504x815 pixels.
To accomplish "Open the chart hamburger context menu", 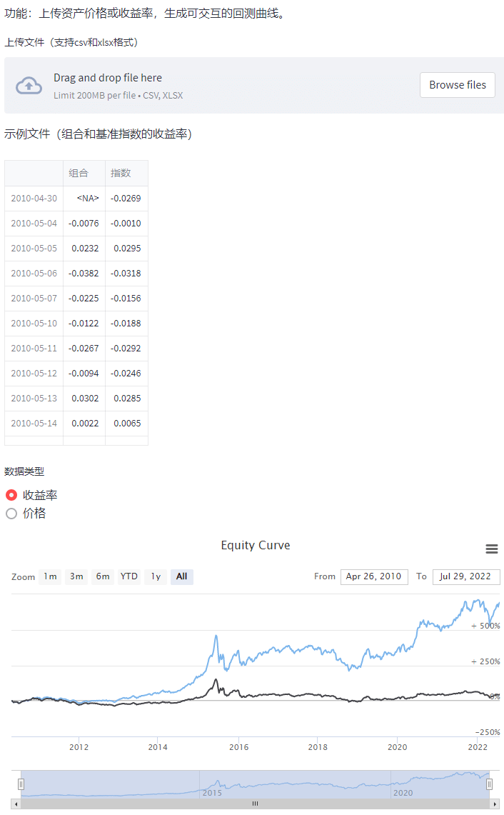I will click(x=491, y=549).
